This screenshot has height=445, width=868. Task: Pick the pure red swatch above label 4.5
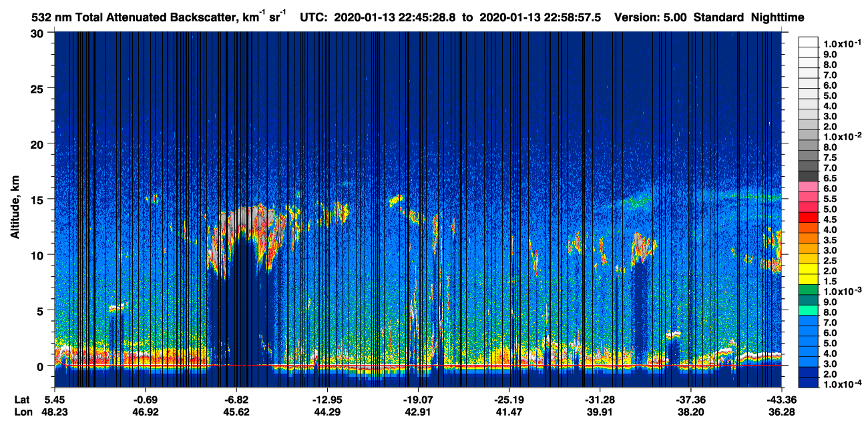808,217
